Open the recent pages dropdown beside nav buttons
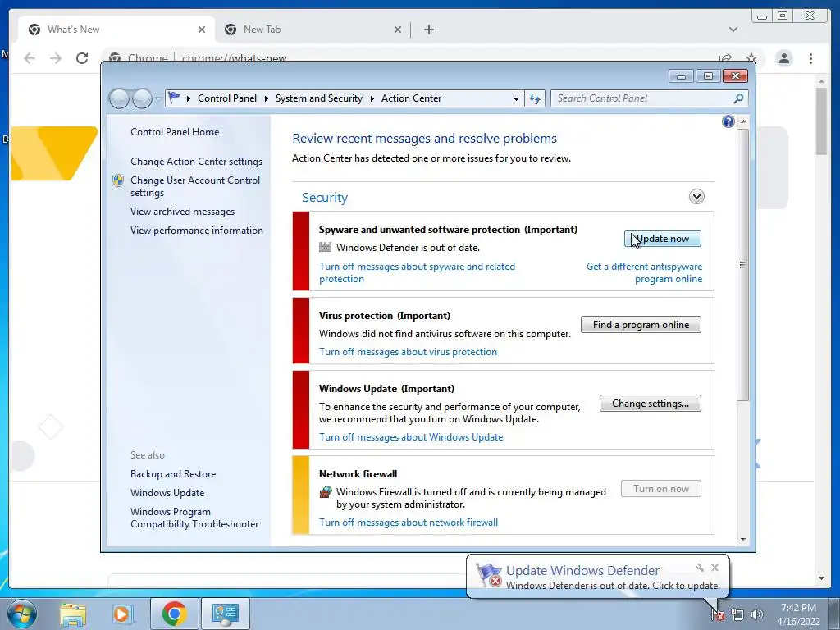Viewport: 840px width, 630px height. point(157,99)
